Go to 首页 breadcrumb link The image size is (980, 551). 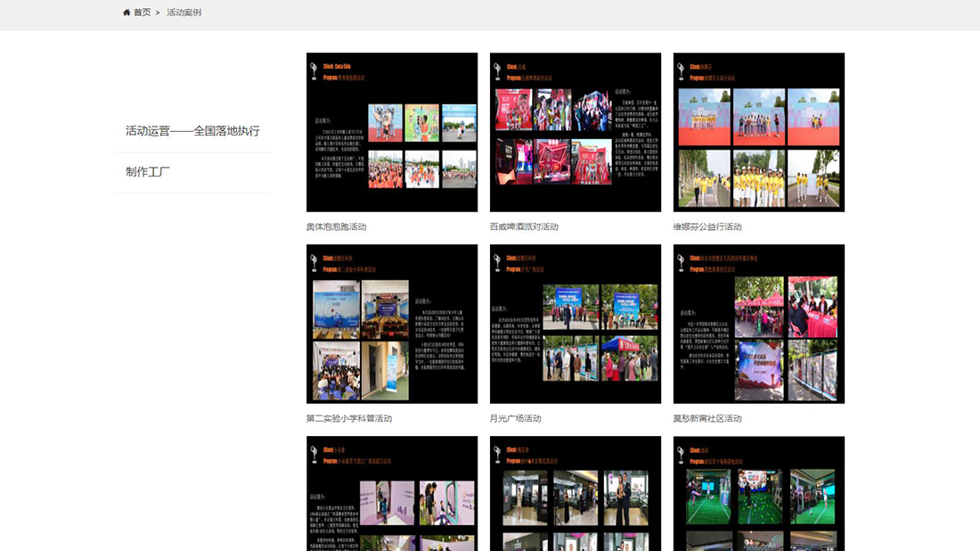tap(142, 12)
